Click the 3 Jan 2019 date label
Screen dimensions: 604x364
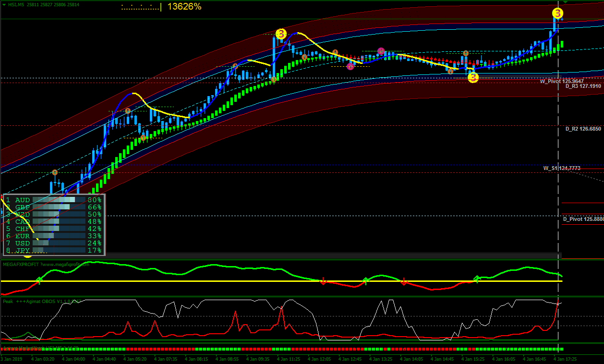tap(12, 359)
